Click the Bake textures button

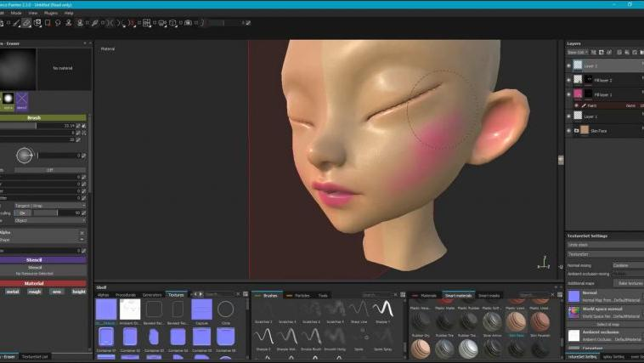629,282
